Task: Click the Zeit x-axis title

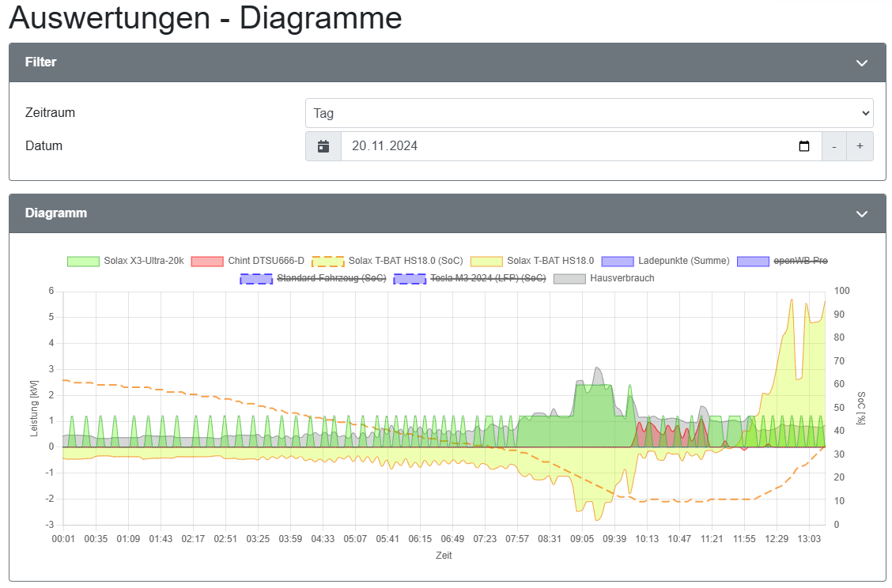Action: (x=444, y=556)
